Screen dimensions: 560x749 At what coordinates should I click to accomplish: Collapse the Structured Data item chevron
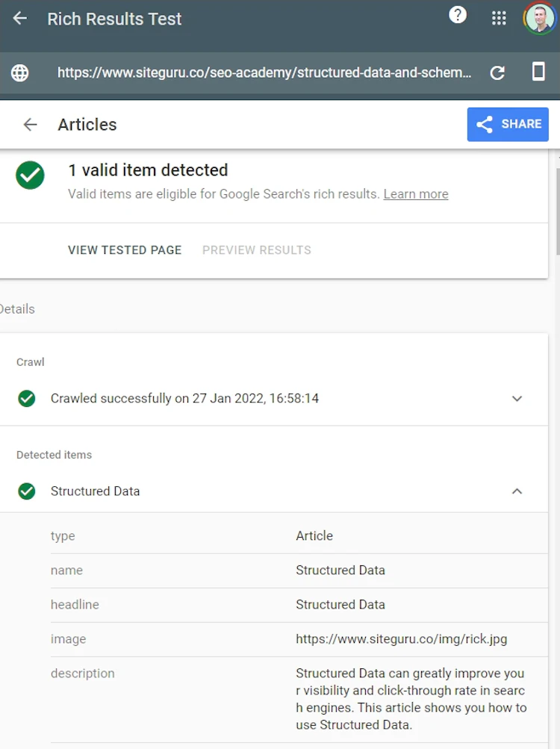pyautogui.click(x=517, y=491)
